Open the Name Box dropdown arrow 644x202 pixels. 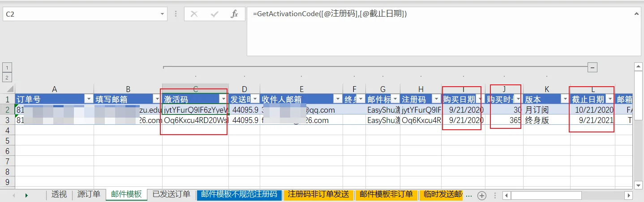coord(163,14)
